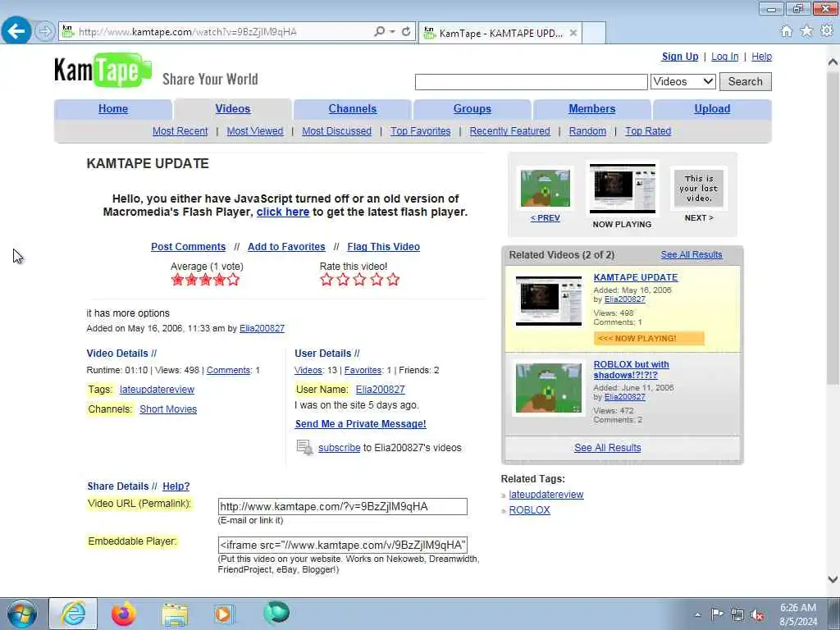
Task: Open the lateupdatereview tag under Video Details
Action: point(157,390)
